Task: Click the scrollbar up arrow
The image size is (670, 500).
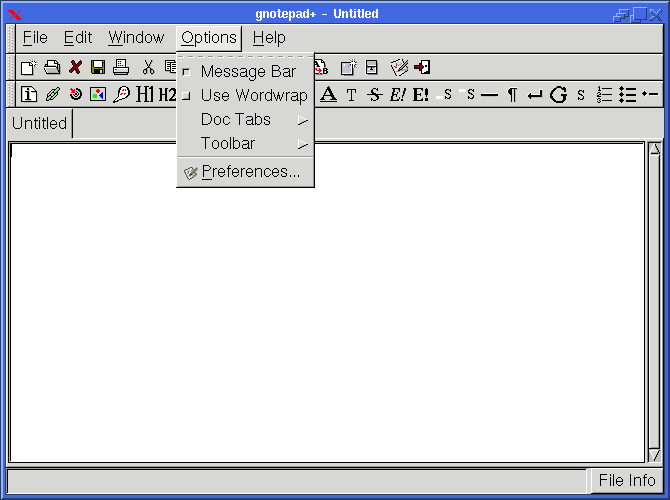Action: 654,148
